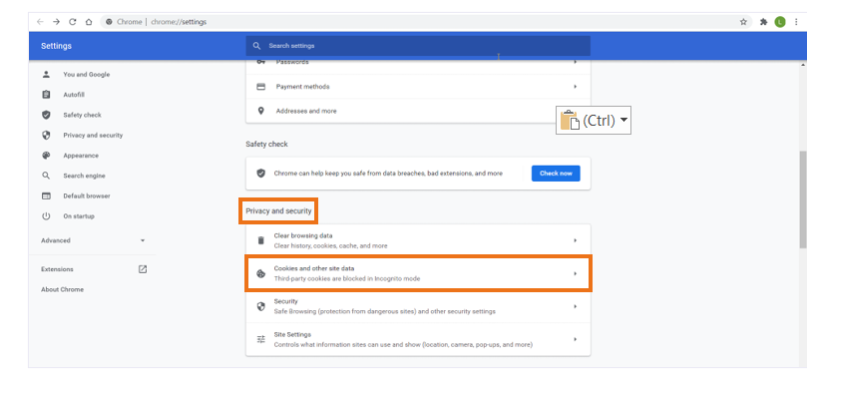Image resolution: width=857 pixels, height=395 pixels.
Task: Bookmark this page with the star icon
Action: tap(743, 22)
